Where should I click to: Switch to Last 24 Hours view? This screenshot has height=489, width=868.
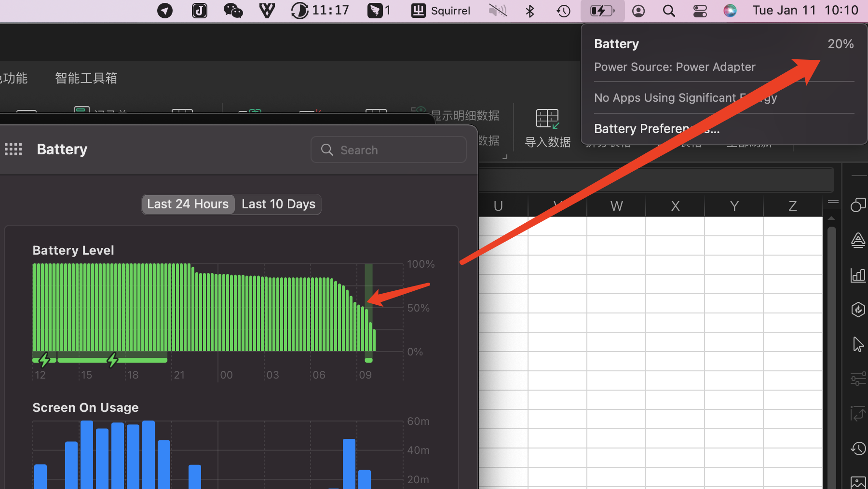click(188, 204)
